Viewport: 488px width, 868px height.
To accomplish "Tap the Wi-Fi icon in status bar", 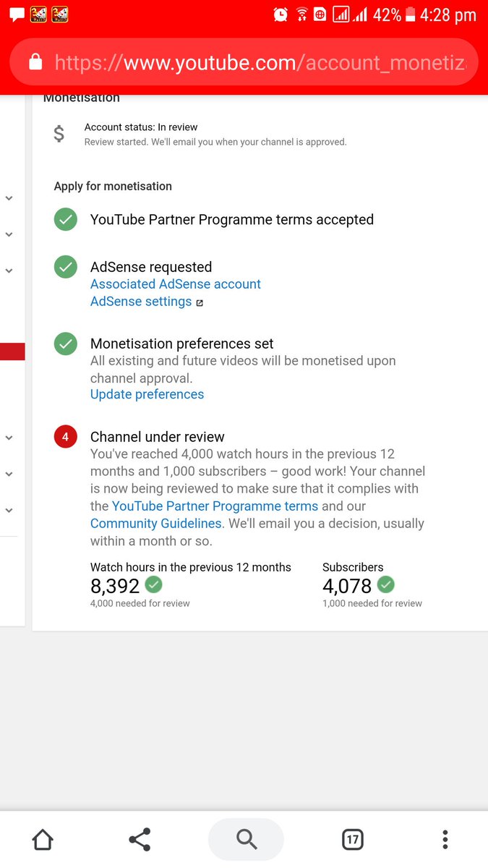I will click(x=301, y=14).
